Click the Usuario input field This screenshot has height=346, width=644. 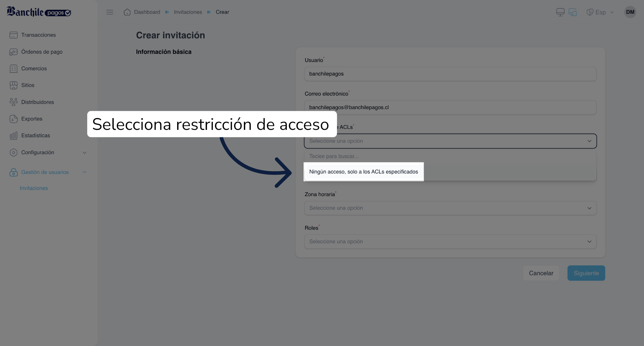click(450, 74)
